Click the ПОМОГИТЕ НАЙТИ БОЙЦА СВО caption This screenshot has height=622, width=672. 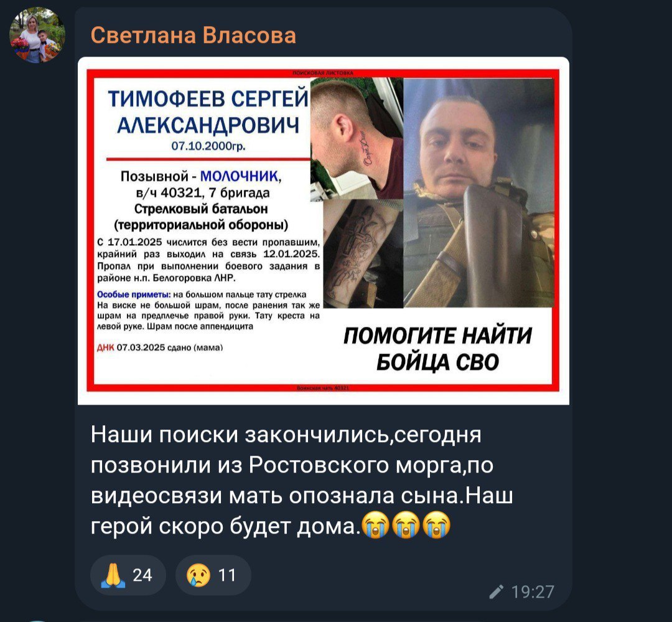(x=437, y=349)
